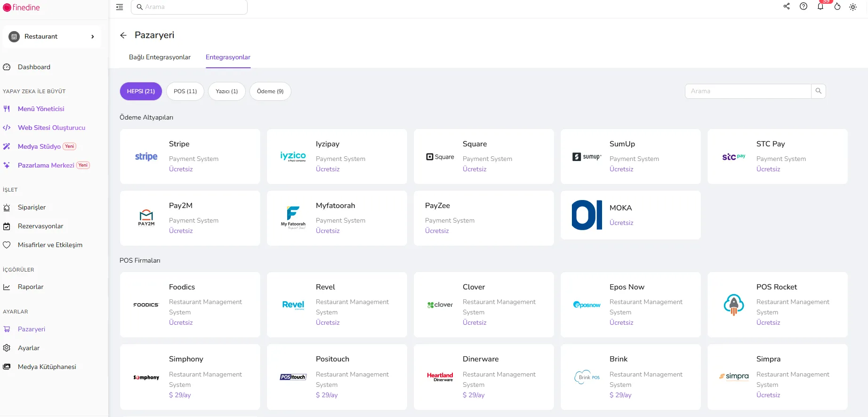
Task: Click Misafirler ve Etkileşim heart icon
Action: [7, 245]
